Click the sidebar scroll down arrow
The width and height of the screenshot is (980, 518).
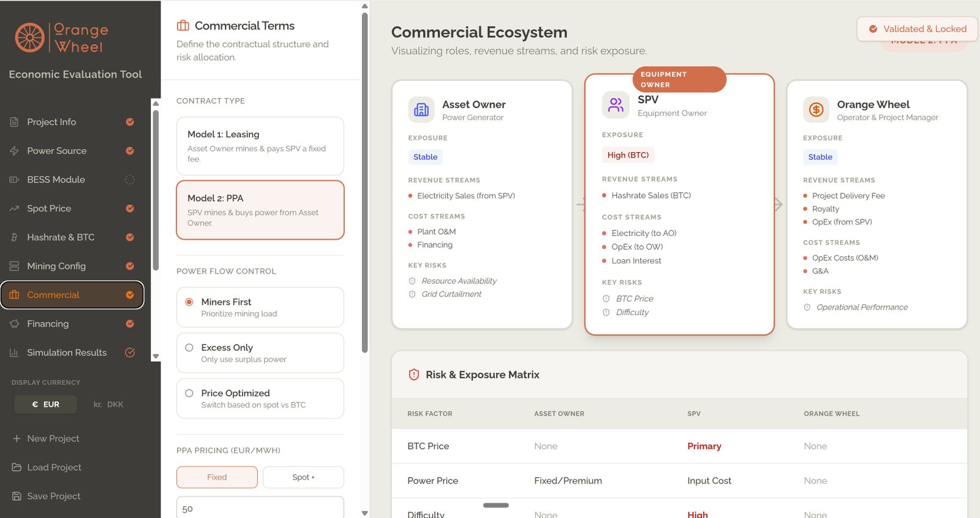pyautogui.click(x=156, y=356)
